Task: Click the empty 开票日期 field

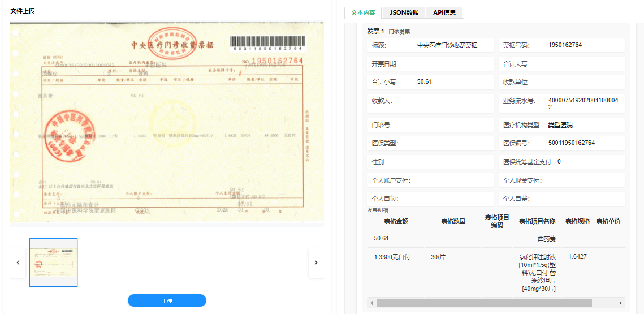Action: tap(430, 64)
